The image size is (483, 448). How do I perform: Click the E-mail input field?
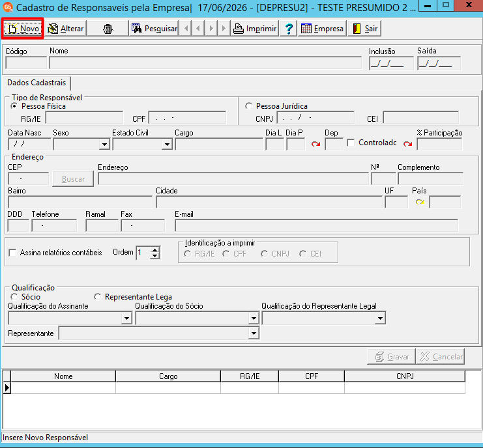tap(316, 225)
